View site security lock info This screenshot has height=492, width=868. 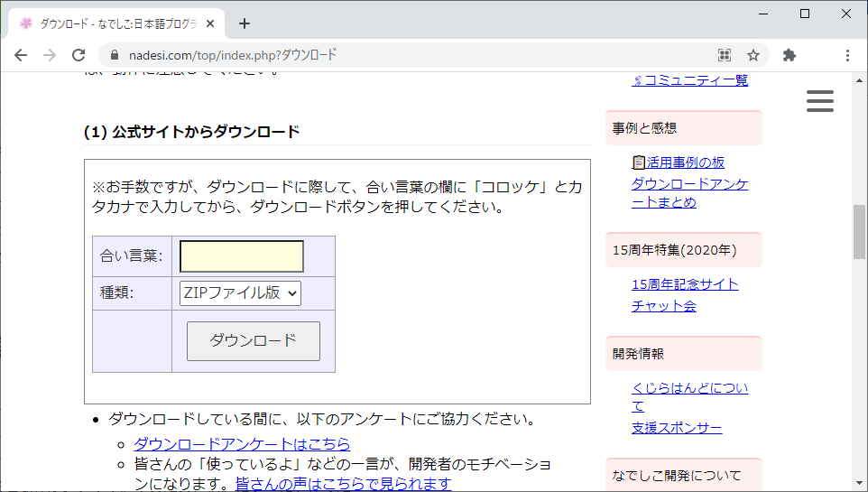point(115,55)
